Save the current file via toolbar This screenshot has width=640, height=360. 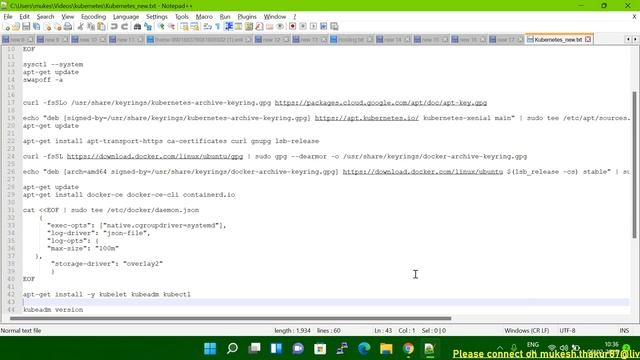[x=26, y=27]
